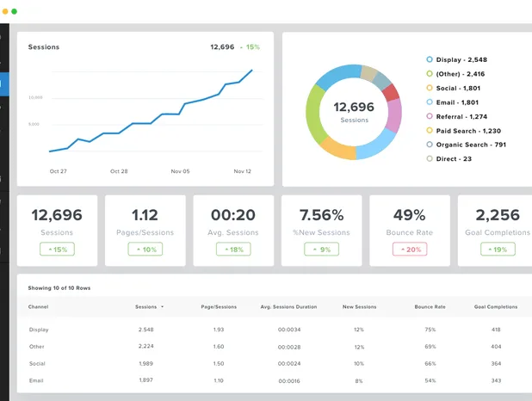Click the 1.12 Pages/Sessions stat card
Viewport: 532px width, 401px height.
[145, 231]
